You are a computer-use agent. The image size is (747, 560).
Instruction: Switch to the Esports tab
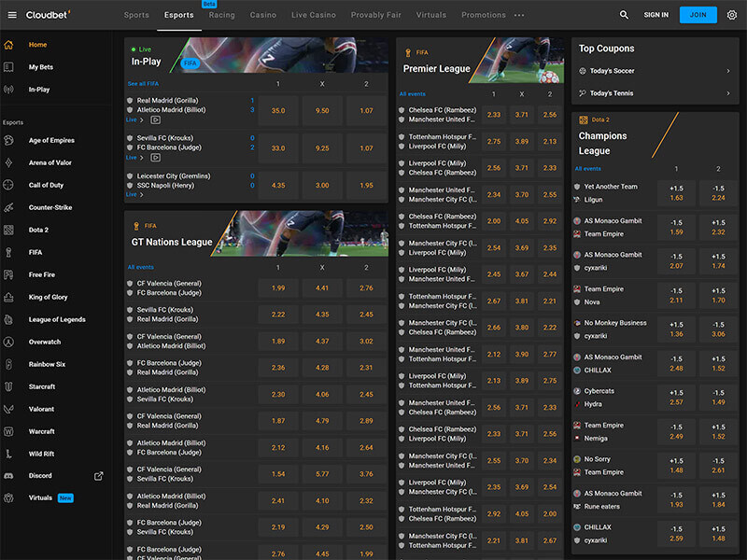[x=179, y=15]
